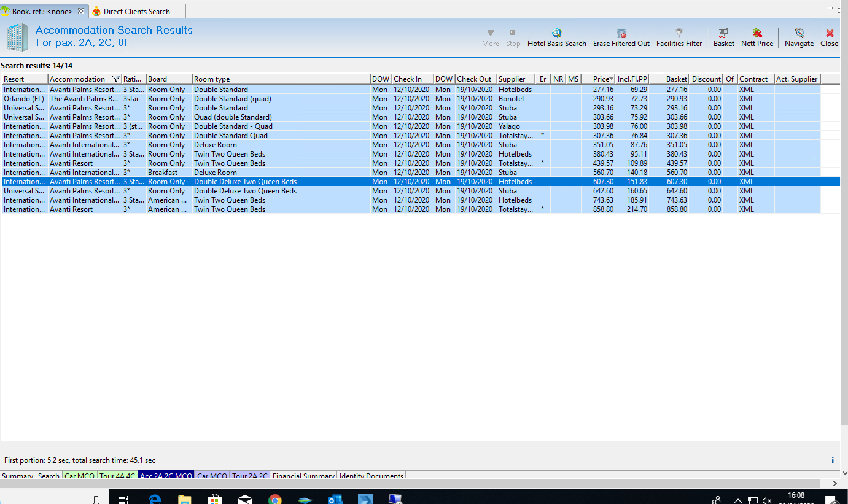This screenshot has width=848, height=504.
Task: Switch to Tour 4A 4C tab
Action: pos(118,476)
